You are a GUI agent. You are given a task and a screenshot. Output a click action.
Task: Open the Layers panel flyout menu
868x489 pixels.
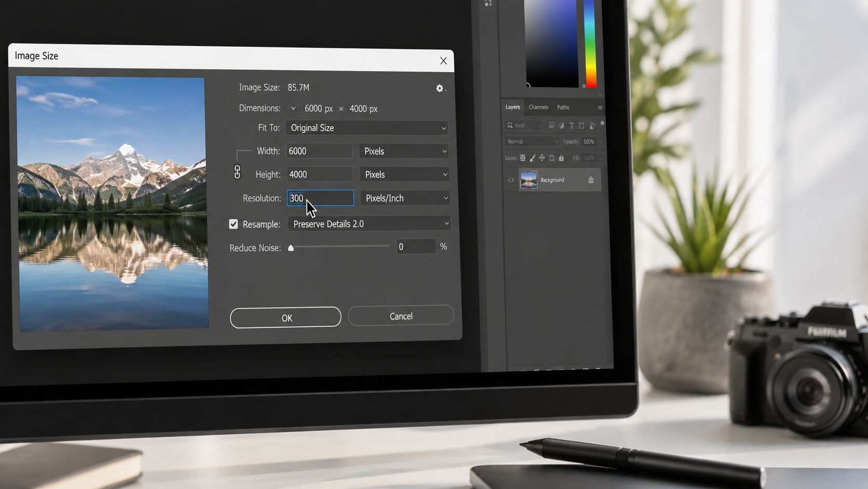[600, 108]
